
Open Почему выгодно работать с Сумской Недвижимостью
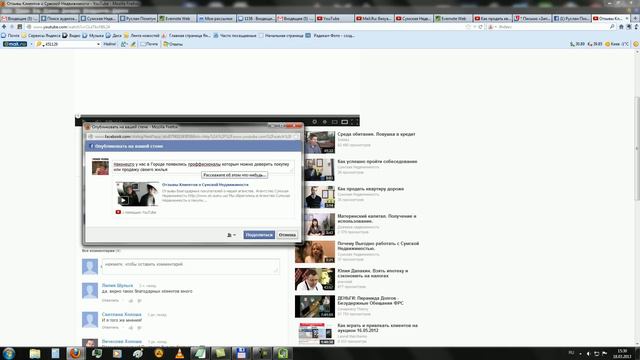click(378, 246)
